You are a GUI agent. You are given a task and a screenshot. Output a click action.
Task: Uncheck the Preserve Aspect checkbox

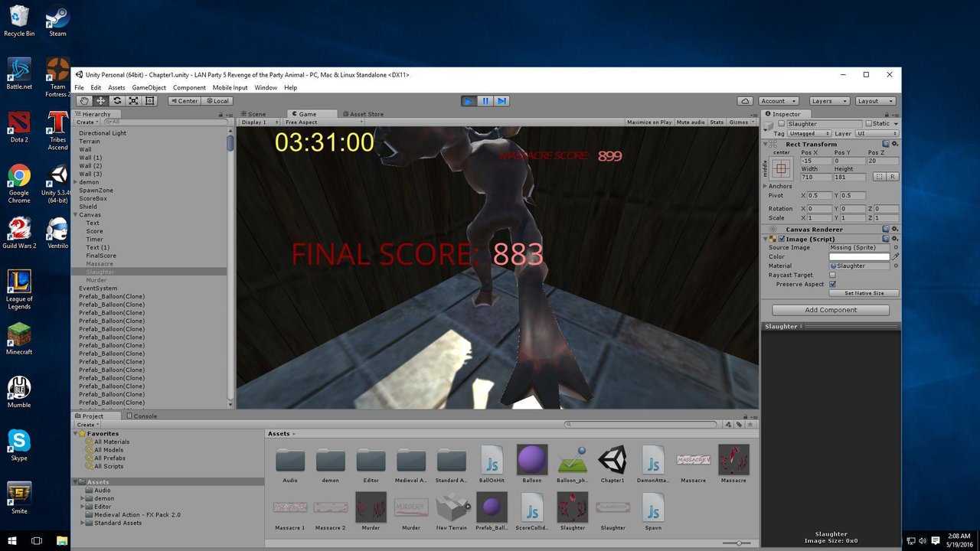coord(832,284)
